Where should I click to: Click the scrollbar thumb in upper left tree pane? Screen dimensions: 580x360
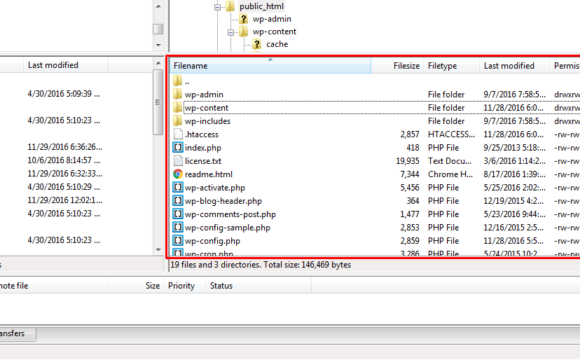tap(158, 29)
